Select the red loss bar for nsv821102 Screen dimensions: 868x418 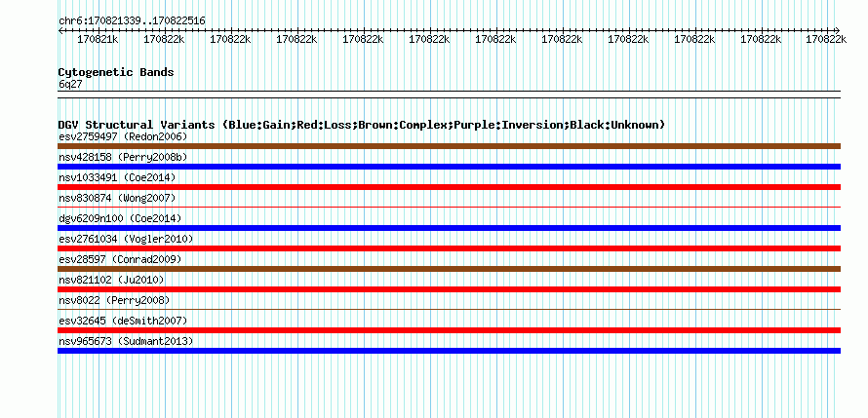[x=449, y=289]
